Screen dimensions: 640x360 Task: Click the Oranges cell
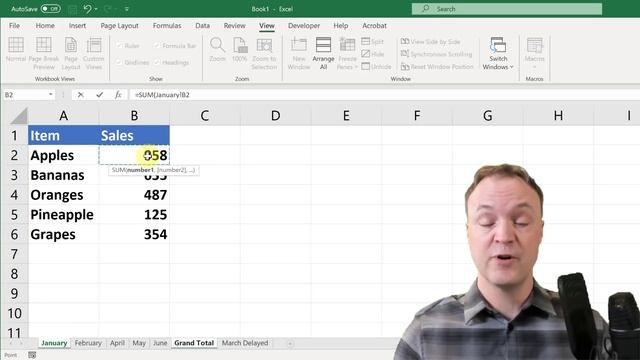[63, 195]
